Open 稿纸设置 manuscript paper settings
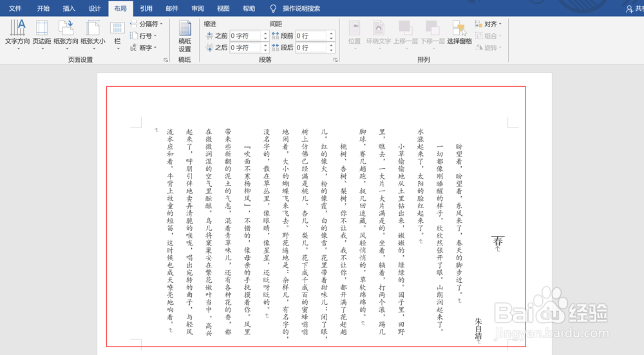The height and width of the screenshot is (355, 644). tap(185, 36)
